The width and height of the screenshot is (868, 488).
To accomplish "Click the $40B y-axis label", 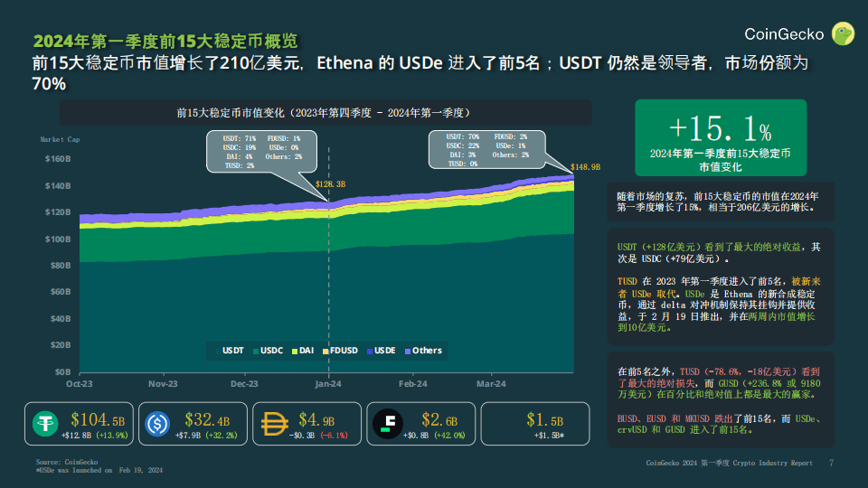I will coord(61,319).
